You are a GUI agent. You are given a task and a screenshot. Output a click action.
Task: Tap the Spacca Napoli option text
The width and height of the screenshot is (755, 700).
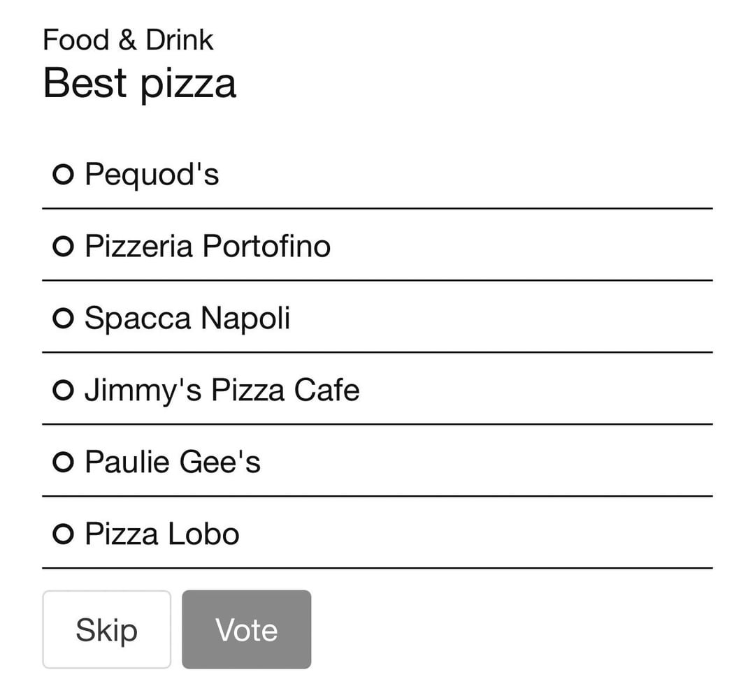[187, 319]
